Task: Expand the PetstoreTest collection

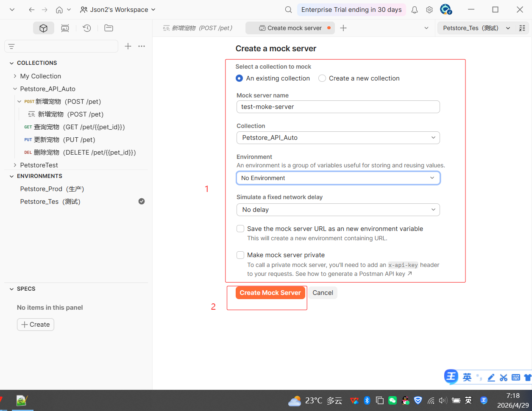Action: coord(15,165)
